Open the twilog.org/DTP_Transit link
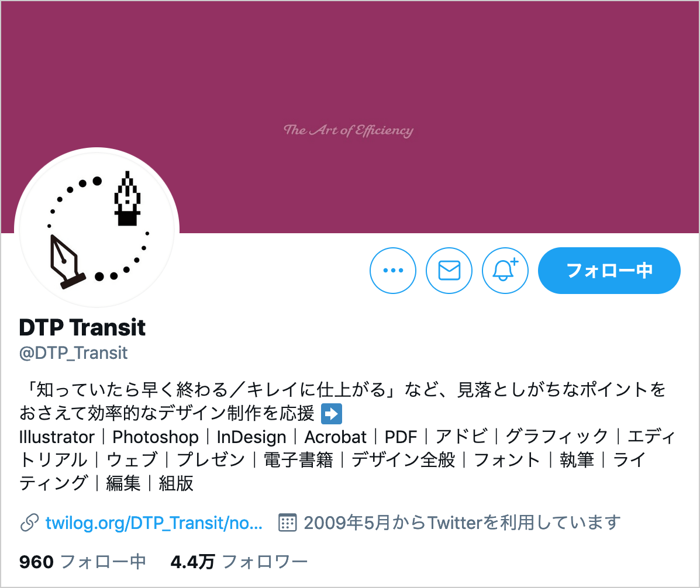 coord(154,523)
